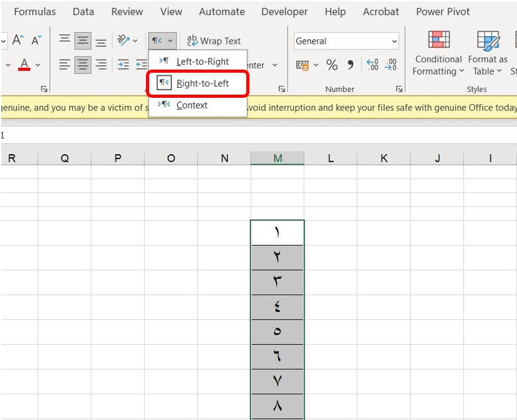The height and width of the screenshot is (420, 517).
Task: Select column O header
Action: (171, 158)
